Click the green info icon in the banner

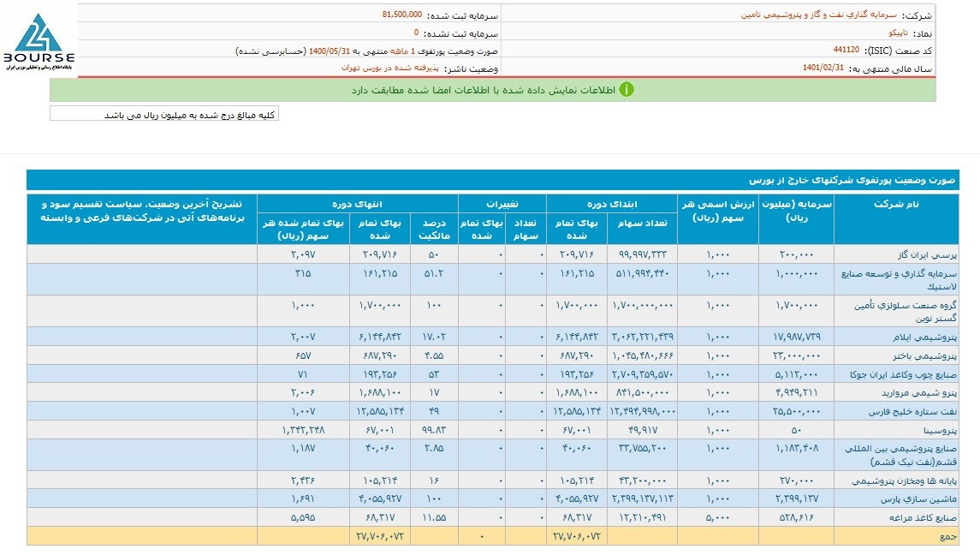627,89
